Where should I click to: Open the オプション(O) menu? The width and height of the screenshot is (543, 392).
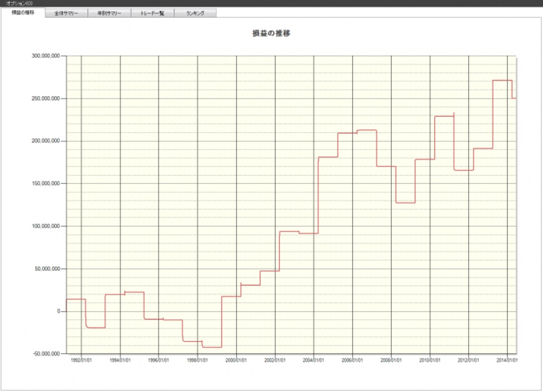[x=19, y=3]
